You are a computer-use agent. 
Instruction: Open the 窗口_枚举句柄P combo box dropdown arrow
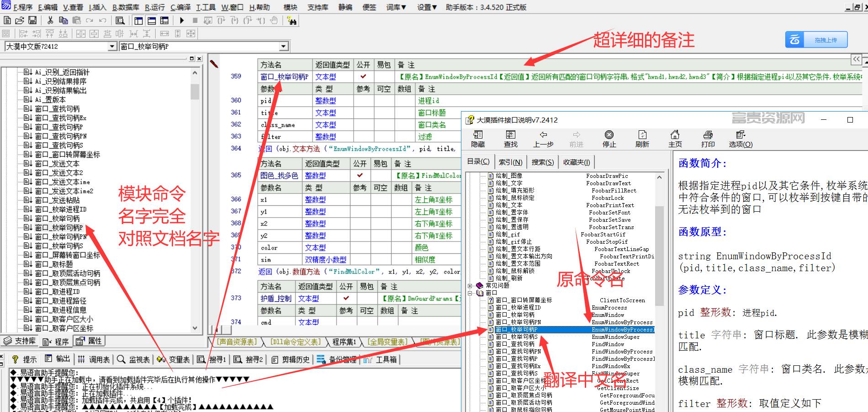(284, 46)
